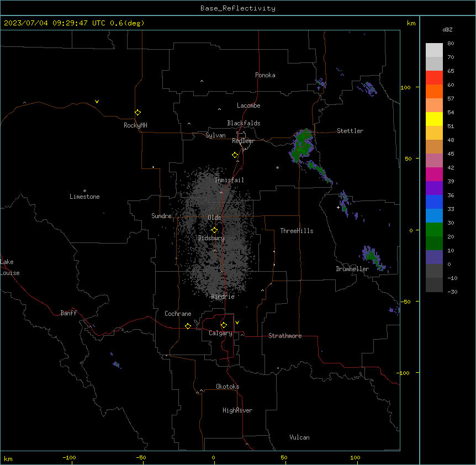Image resolution: width=476 pixels, height=465 pixels.
Task: Click the ThreeHills label
Action: click(x=297, y=231)
